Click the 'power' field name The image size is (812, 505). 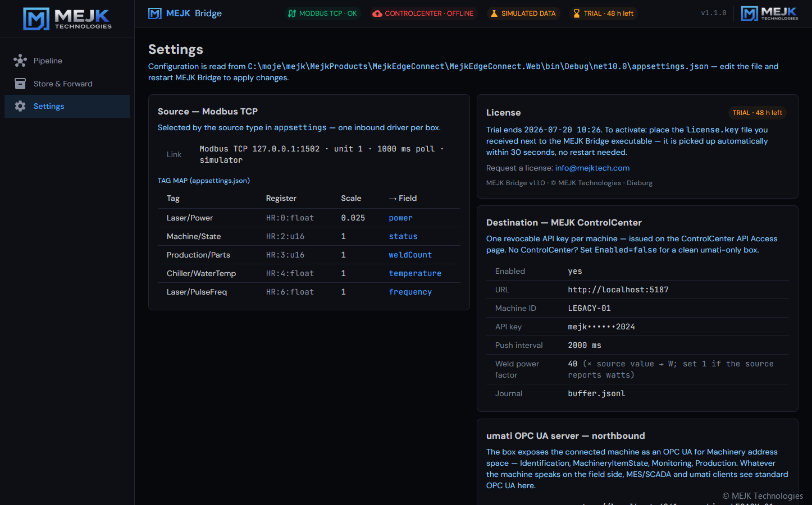400,218
